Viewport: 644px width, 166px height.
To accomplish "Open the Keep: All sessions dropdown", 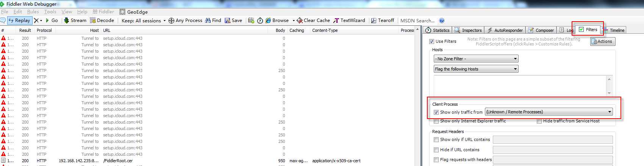I will [144, 20].
